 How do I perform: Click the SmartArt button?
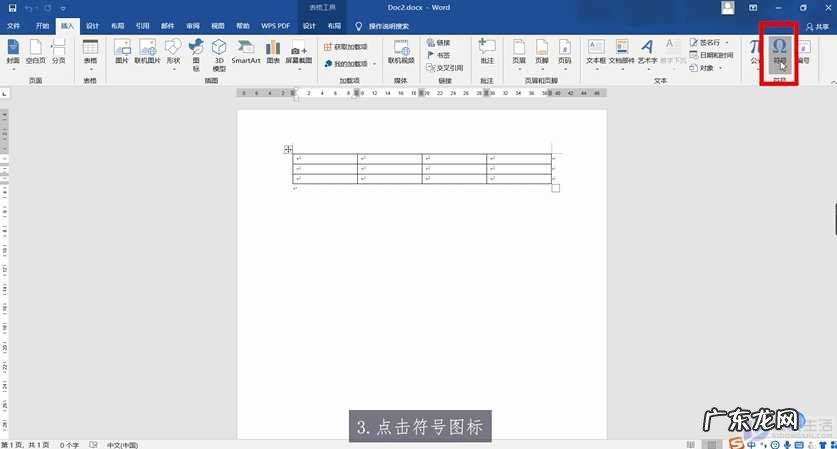[x=246, y=52]
